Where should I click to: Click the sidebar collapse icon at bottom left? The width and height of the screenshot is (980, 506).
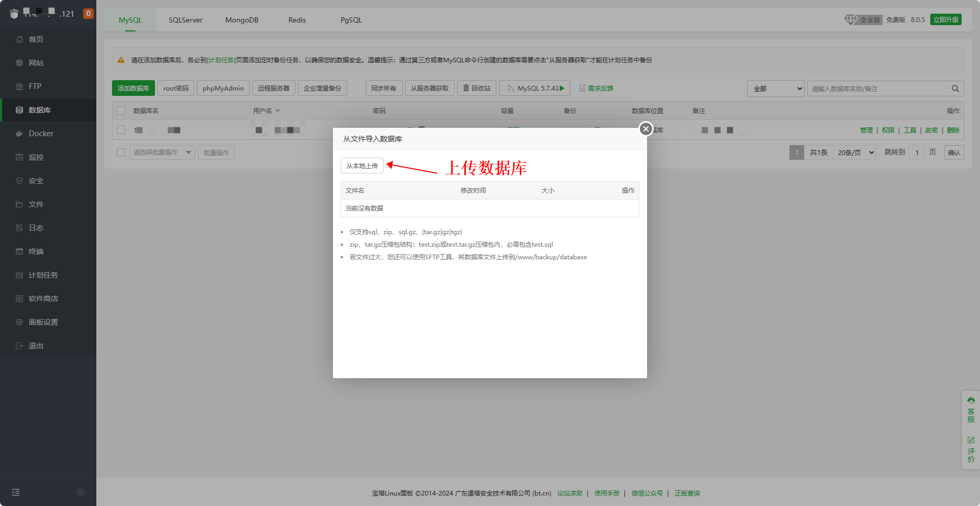tap(16, 492)
